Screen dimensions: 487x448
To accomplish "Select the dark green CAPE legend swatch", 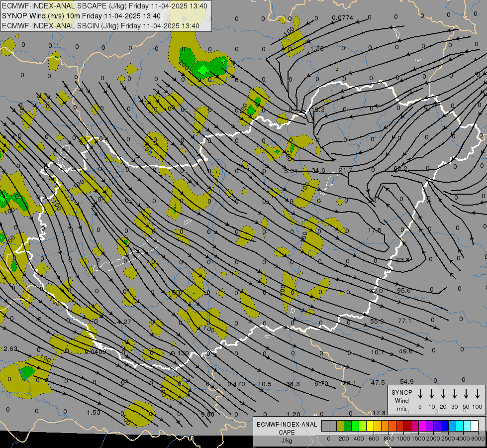I will pos(348,426).
